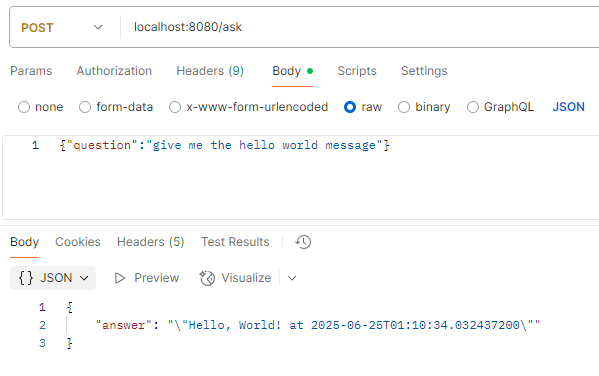Click the Preview play icon
The image size is (599, 376).
120,278
